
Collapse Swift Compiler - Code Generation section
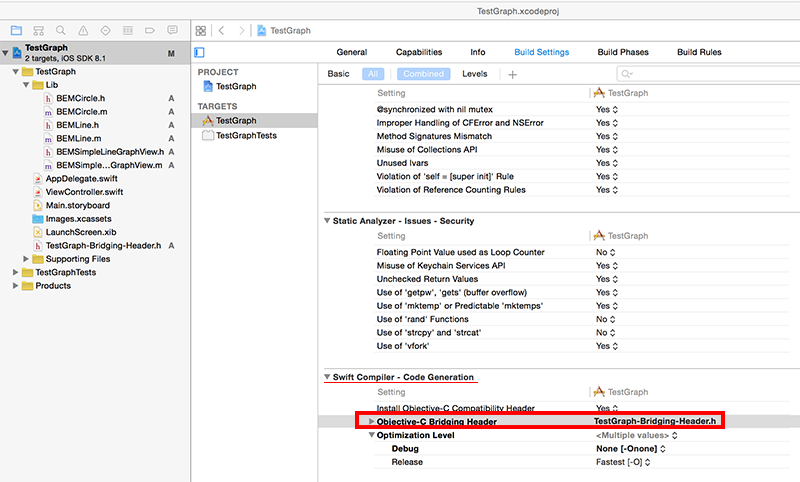click(327, 377)
